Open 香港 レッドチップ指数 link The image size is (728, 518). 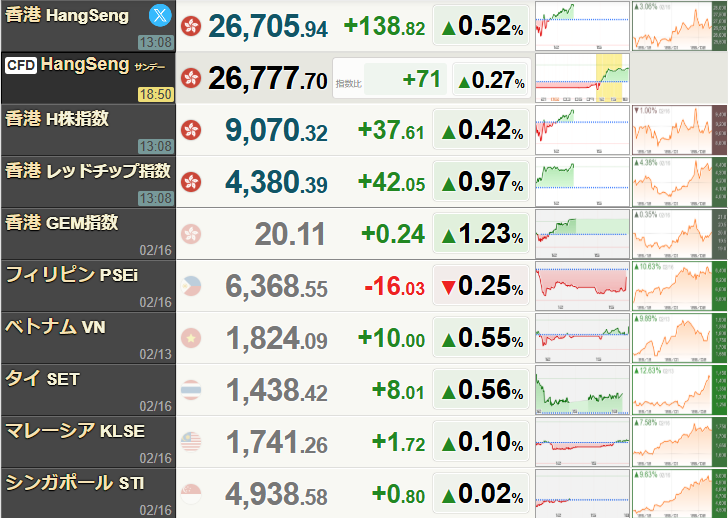click(88, 171)
